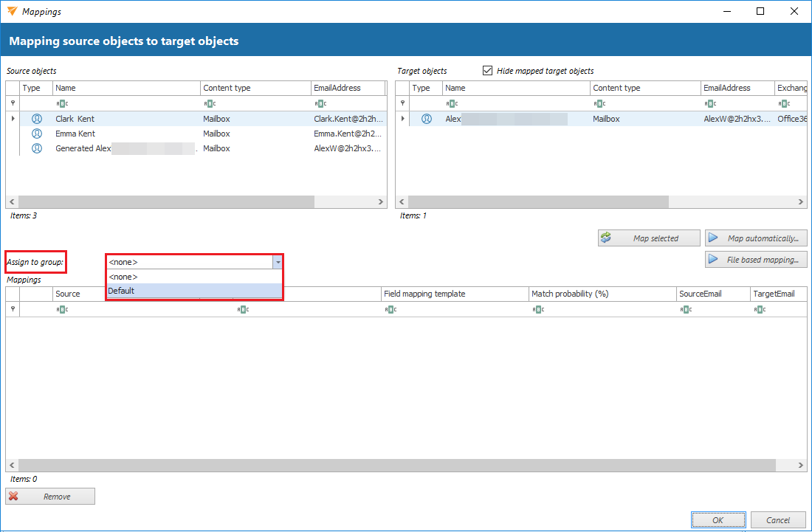Select Default from the group list
The width and height of the screenshot is (812, 532).
(x=194, y=291)
